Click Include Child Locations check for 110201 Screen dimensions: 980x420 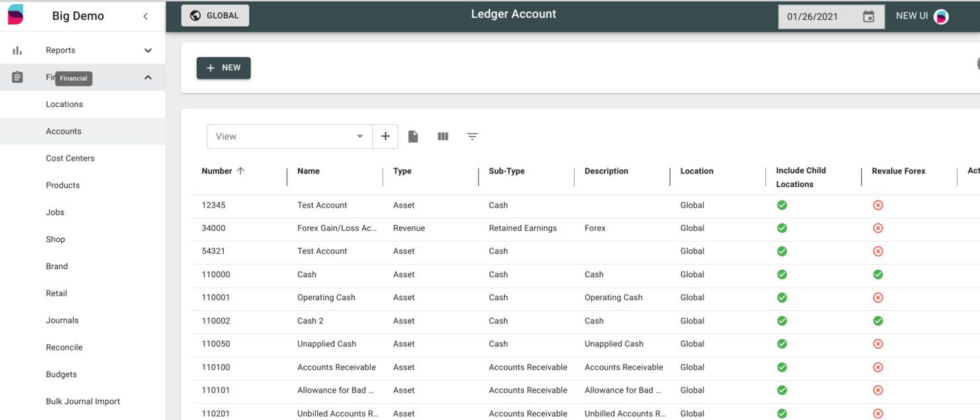[782, 413]
